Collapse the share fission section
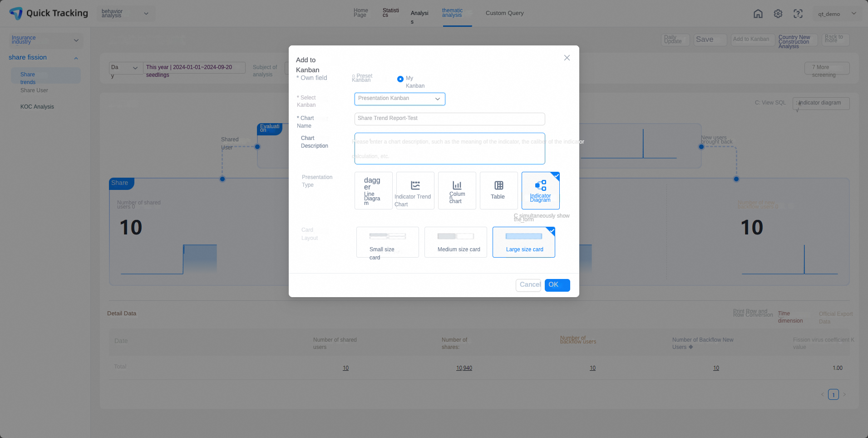Image resolution: width=868 pixels, height=438 pixels. coord(76,58)
